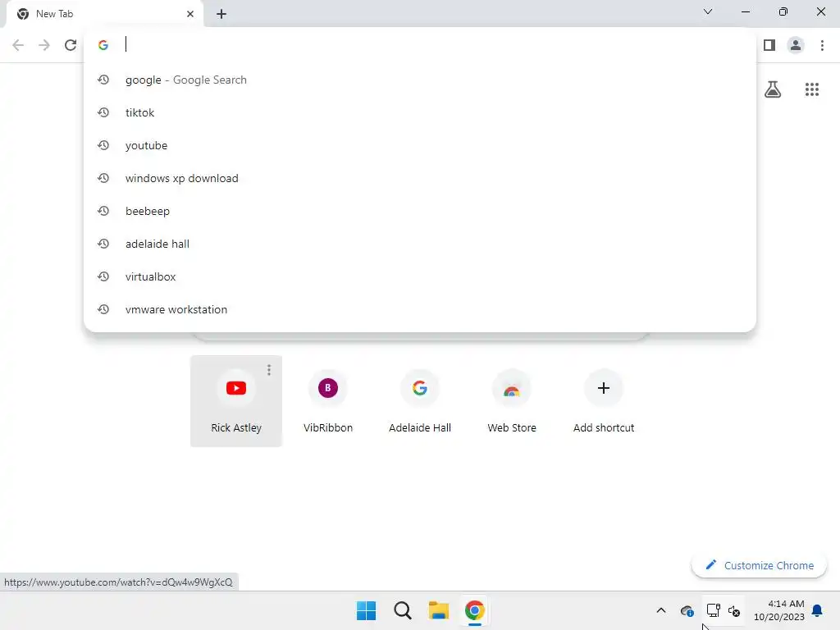Image resolution: width=840 pixels, height=630 pixels.
Task: Go back using the back arrow
Action: coord(18,45)
